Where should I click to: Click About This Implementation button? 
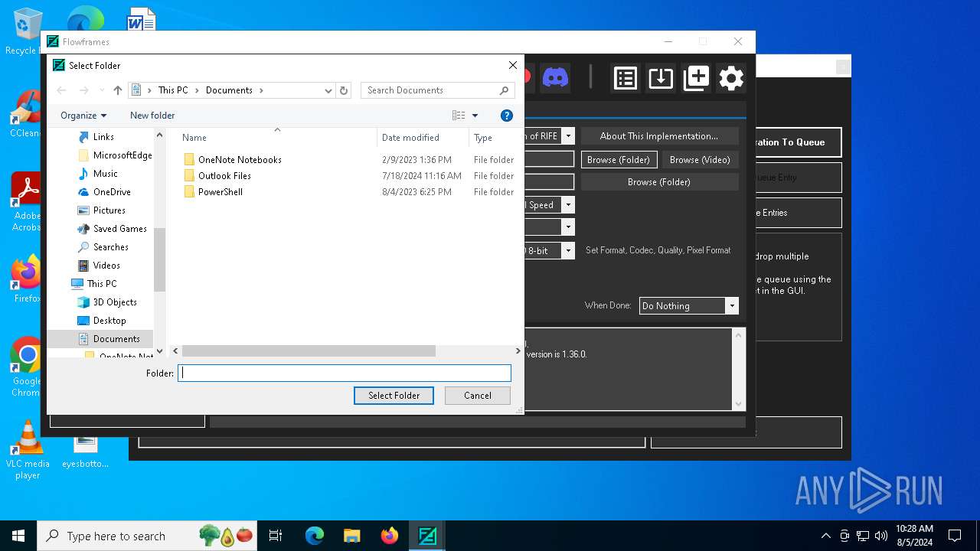point(659,136)
